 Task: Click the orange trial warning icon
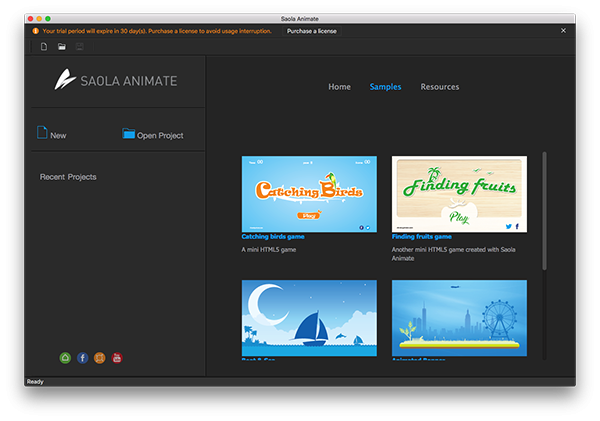pos(36,31)
